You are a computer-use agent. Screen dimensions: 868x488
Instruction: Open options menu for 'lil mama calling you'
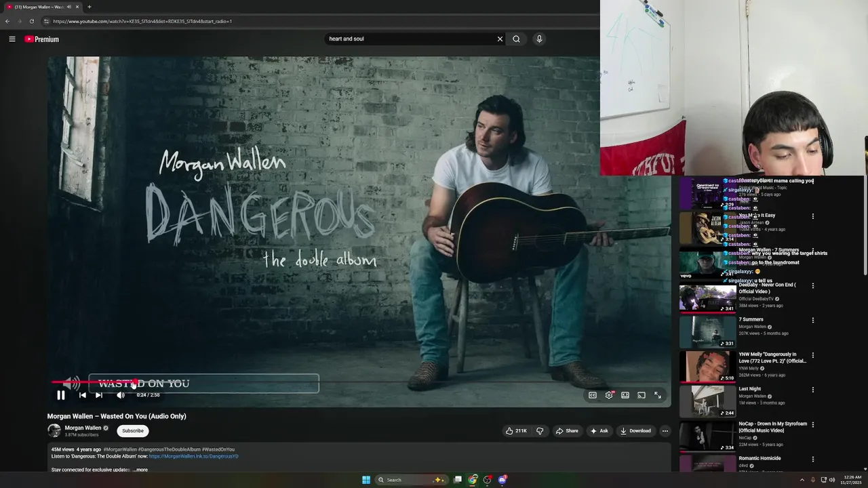click(812, 182)
